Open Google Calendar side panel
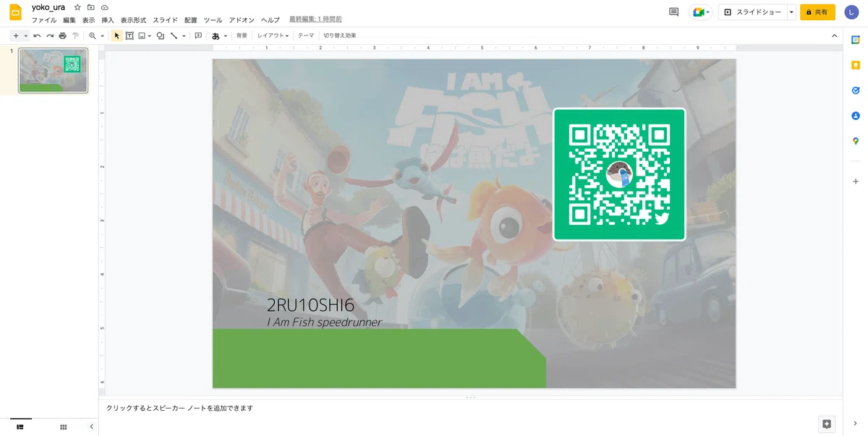This screenshot has height=436, width=868. 856,39
